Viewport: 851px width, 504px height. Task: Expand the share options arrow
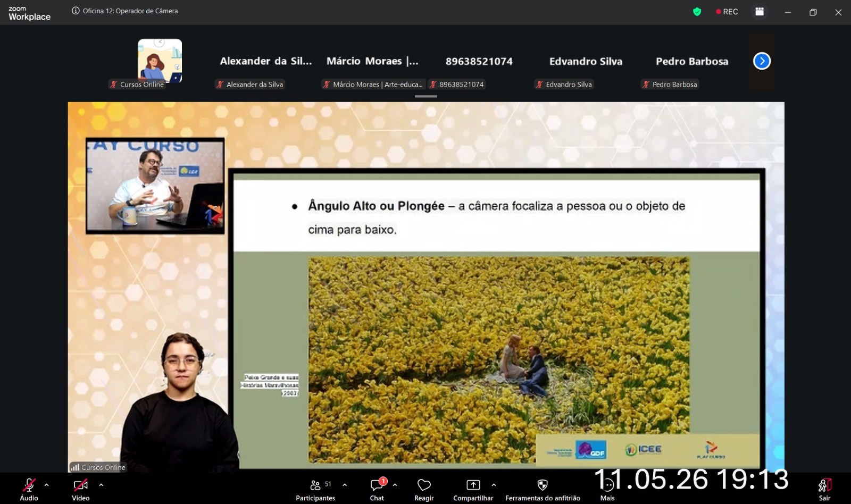pos(494,485)
